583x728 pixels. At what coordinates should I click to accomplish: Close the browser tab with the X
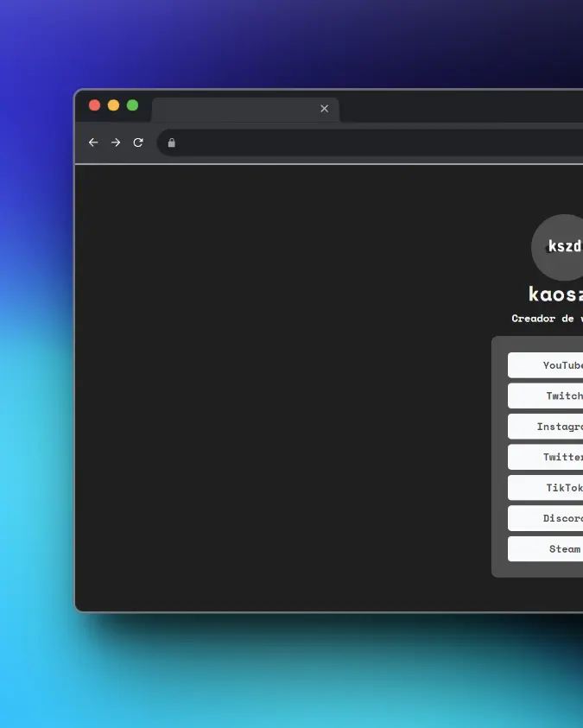coord(325,109)
